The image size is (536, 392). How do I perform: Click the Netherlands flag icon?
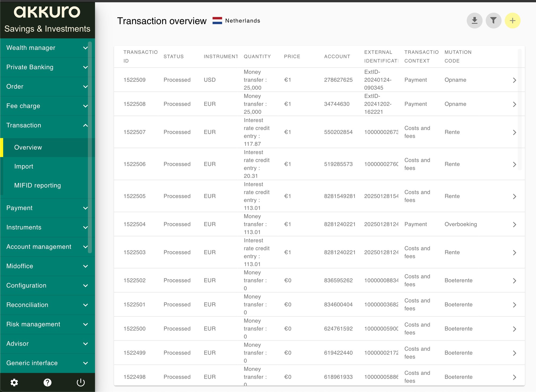(217, 21)
